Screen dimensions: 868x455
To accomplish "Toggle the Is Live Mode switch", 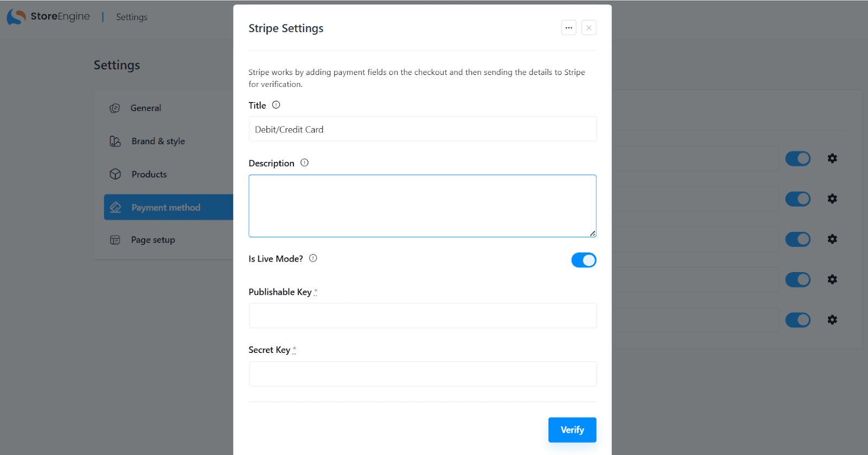I will pyautogui.click(x=583, y=260).
